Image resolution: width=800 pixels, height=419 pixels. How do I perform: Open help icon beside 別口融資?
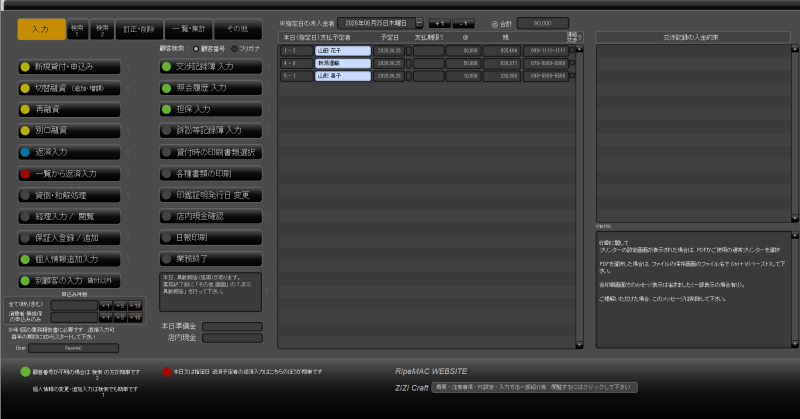point(128,131)
